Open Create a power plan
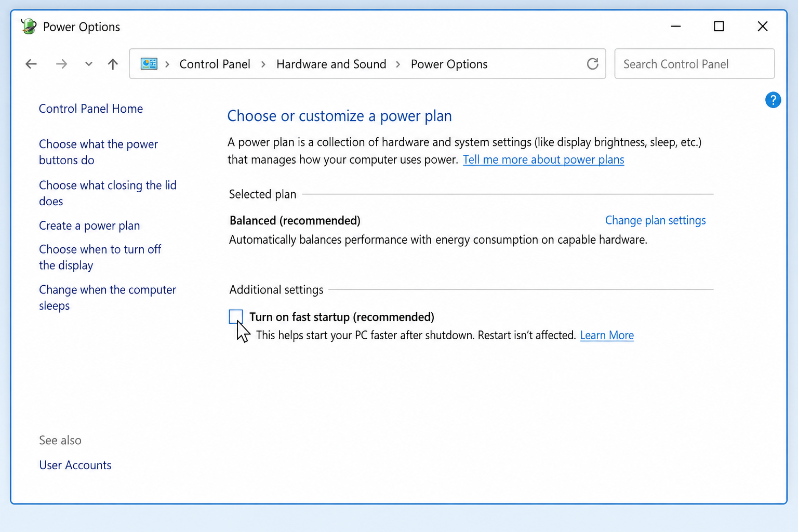 [89, 225]
